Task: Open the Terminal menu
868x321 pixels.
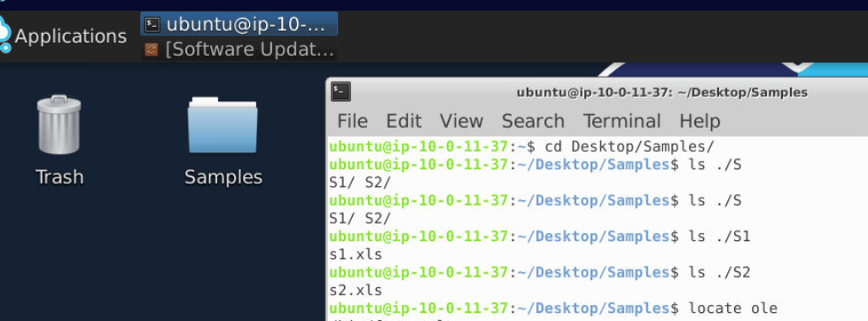Action: (x=622, y=121)
